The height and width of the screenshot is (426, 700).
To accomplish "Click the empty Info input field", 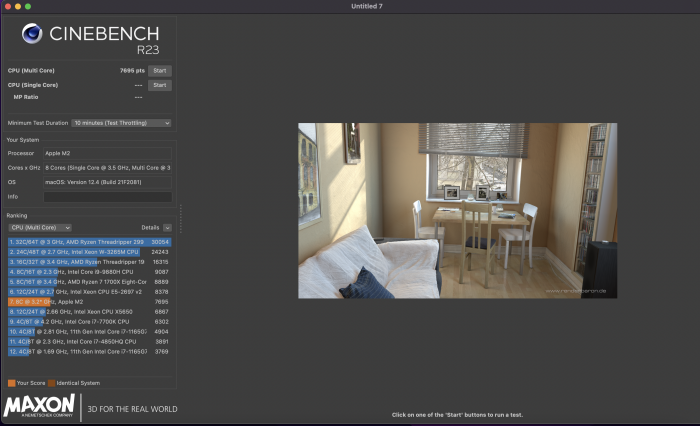I will point(107,196).
